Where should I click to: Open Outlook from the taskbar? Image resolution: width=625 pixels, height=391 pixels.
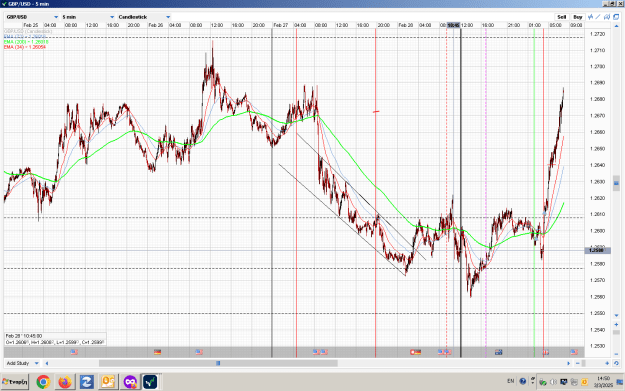[108, 382]
